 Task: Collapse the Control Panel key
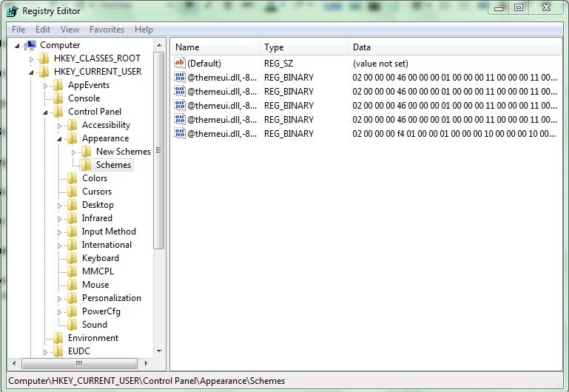click(45, 112)
